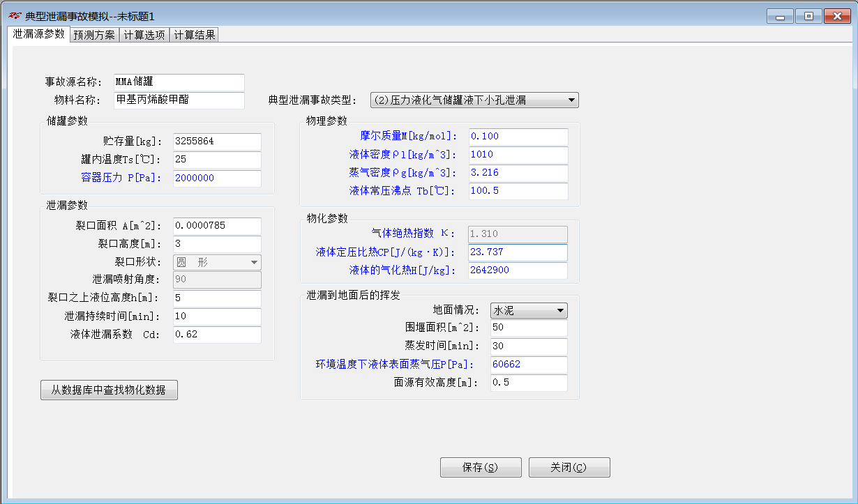Screen dimensions: 858x504
Task: Maximize the 典型泄漏事故模拟 window
Action: click(x=808, y=17)
